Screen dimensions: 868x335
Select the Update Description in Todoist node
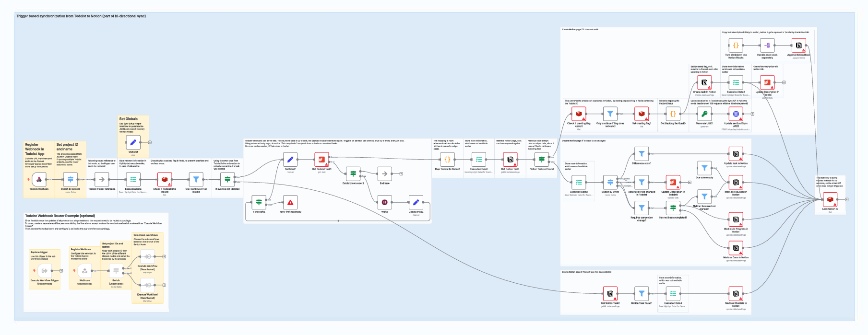[x=767, y=82]
